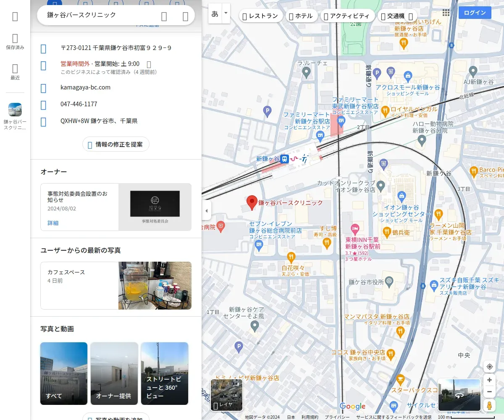Click the 新鎌ヶ谷ケアセンターそよ風 pin
This screenshot has width=504, height=420.
tap(255, 326)
